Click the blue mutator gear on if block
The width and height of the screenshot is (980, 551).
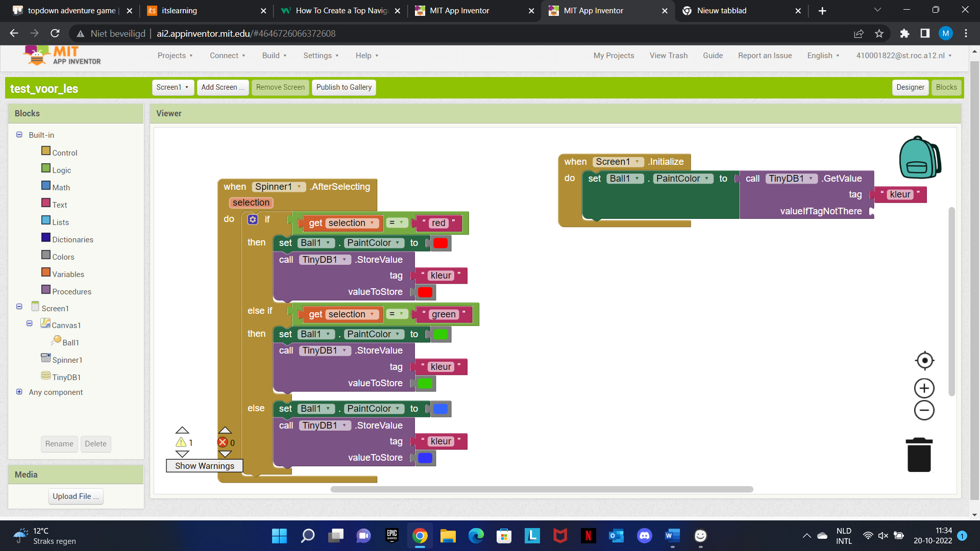(x=253, y=220)
